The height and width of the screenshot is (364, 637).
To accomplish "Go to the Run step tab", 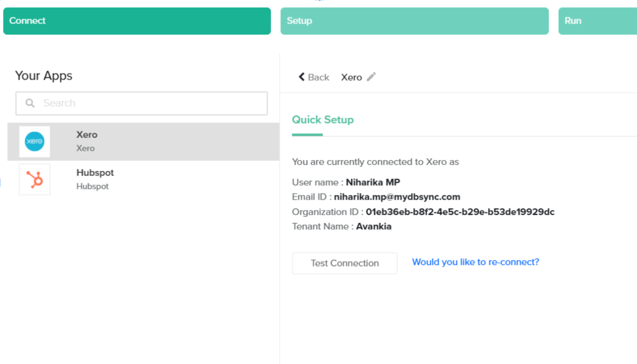I will 597,21.
